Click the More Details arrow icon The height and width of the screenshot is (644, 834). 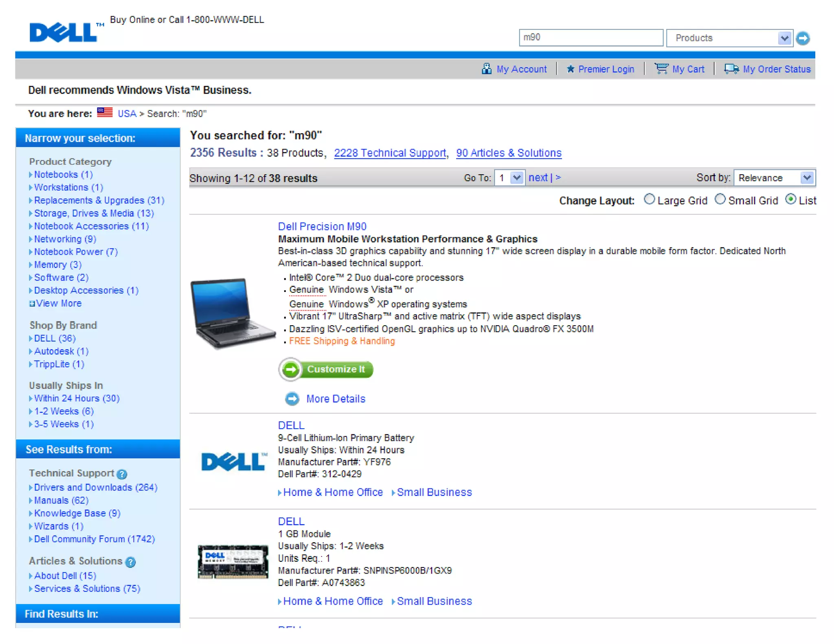click(x=292, y=399)
